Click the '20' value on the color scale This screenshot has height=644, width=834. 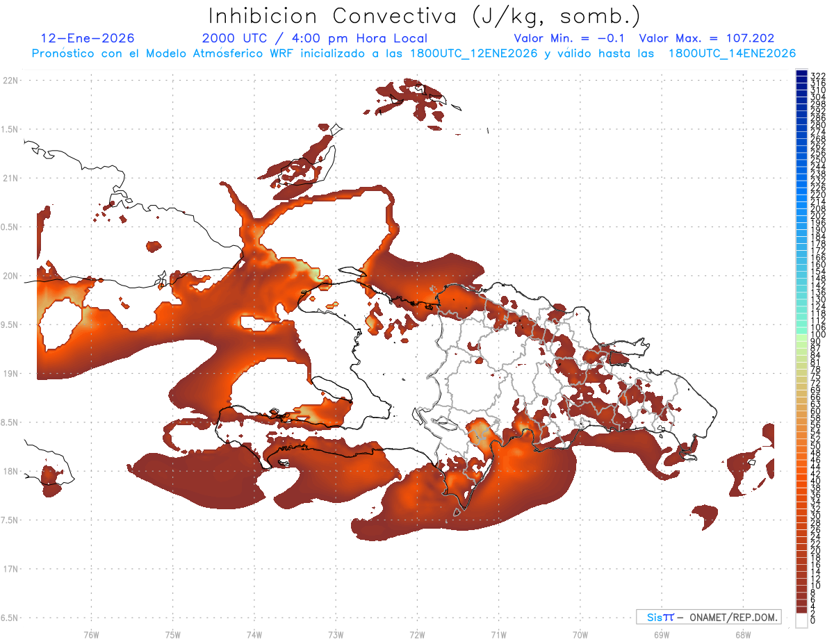pyautogui.click(x=815, y=551)
